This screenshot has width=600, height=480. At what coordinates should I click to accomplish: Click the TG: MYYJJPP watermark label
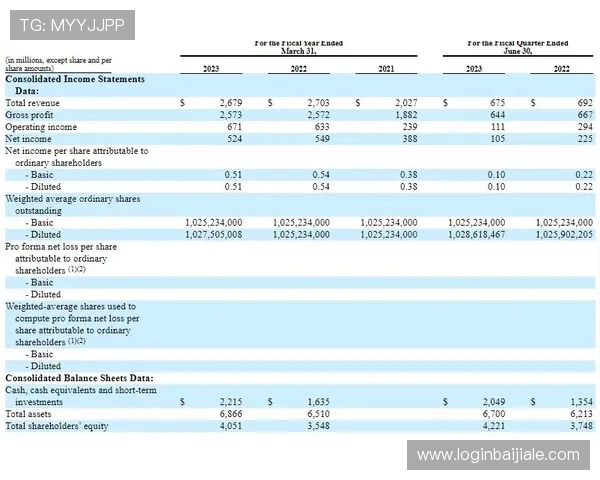click(70, 24)
